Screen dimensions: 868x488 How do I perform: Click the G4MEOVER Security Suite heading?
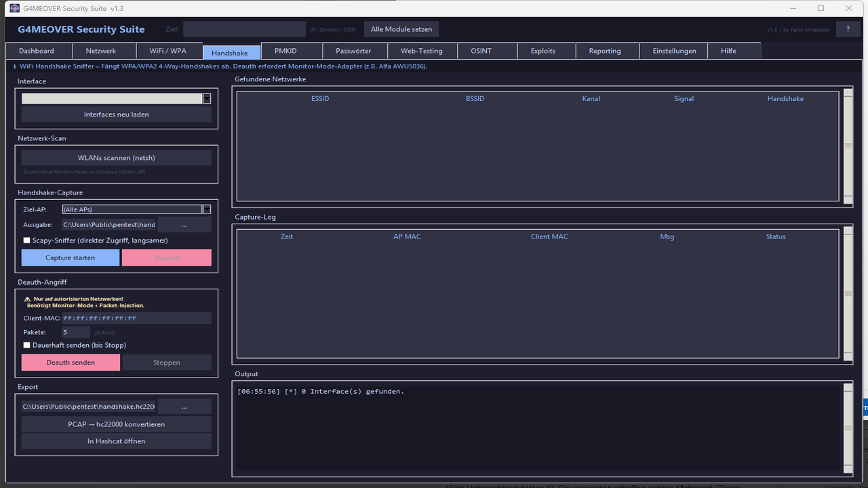(81, 29)
